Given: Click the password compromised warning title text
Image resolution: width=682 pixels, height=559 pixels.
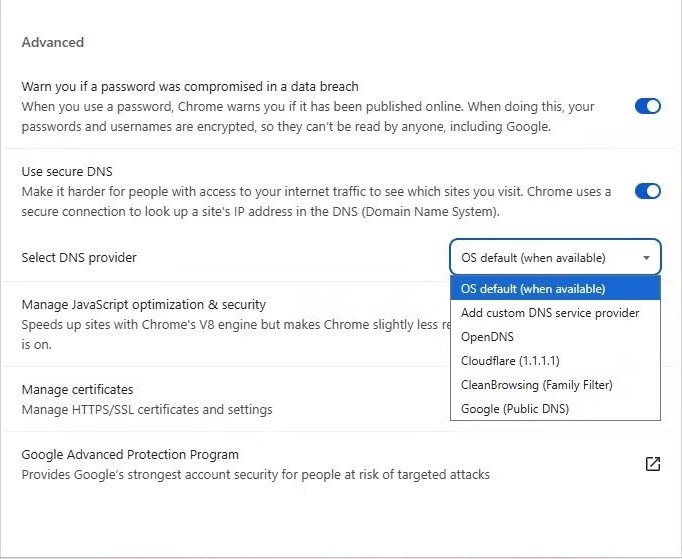Looking at the screenshot, I should [x=190, y=87].
